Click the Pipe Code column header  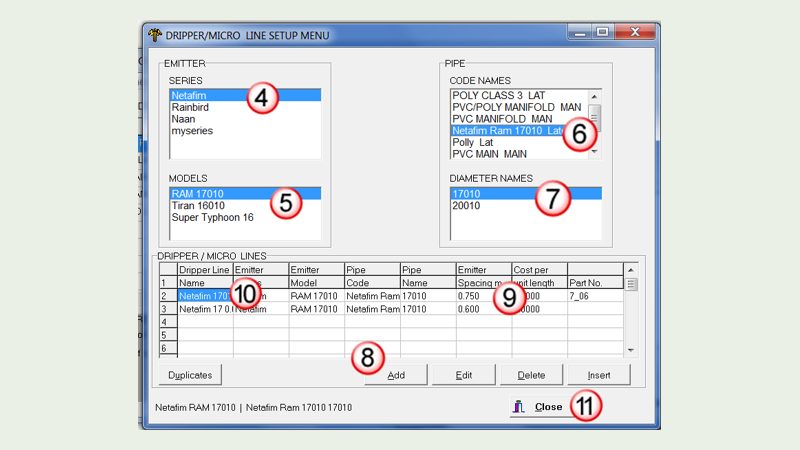tap(372, 276)
